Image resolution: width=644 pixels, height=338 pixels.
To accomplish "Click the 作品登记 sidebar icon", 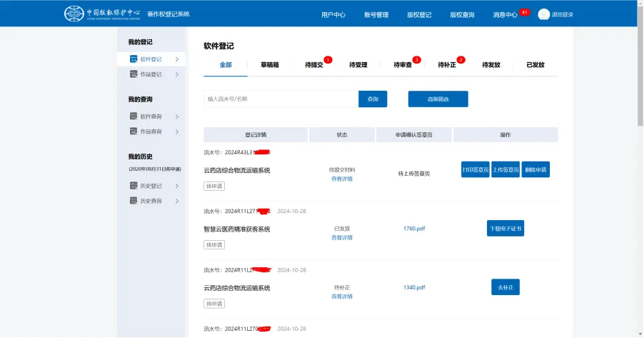I will 134,74.
